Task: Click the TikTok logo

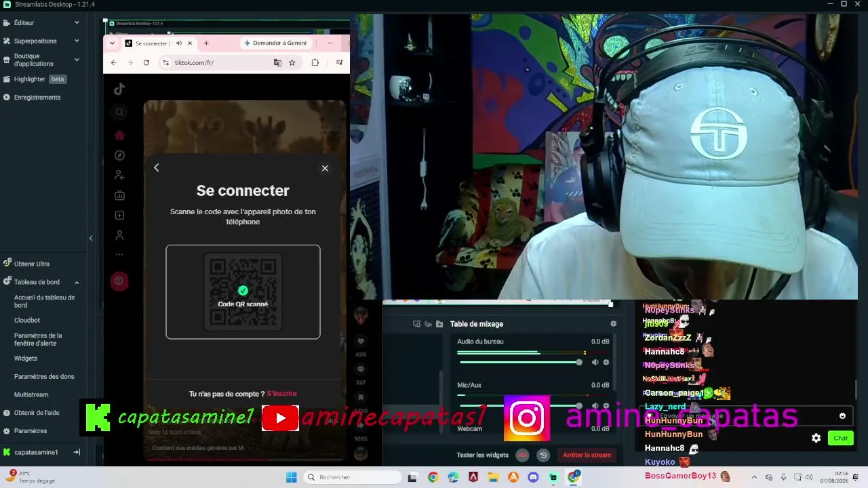Action: coord(119,89)
